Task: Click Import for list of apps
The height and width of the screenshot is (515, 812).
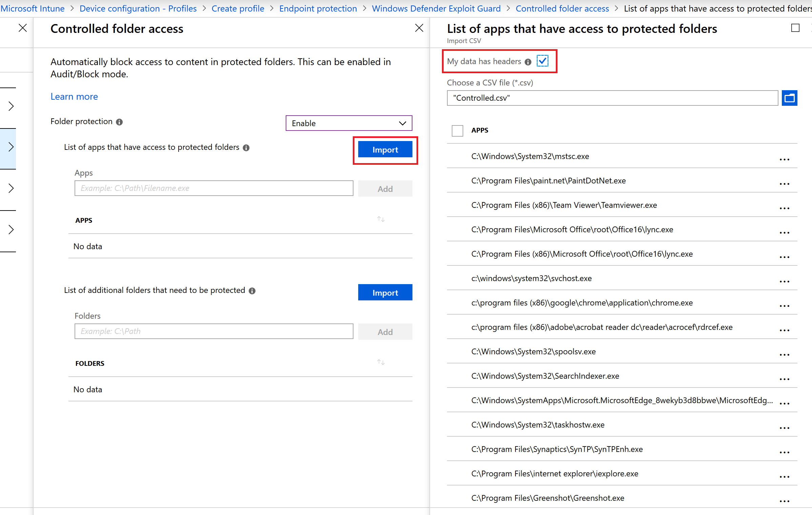Action: (385, 150)
